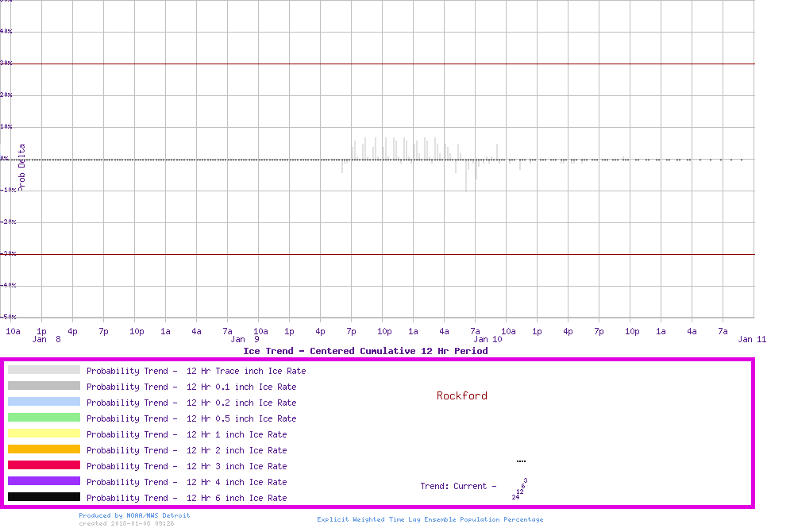Select the 0.1 inch Ice Rate swatch
This screenshot has height=532, width=794.
point(44,386)
